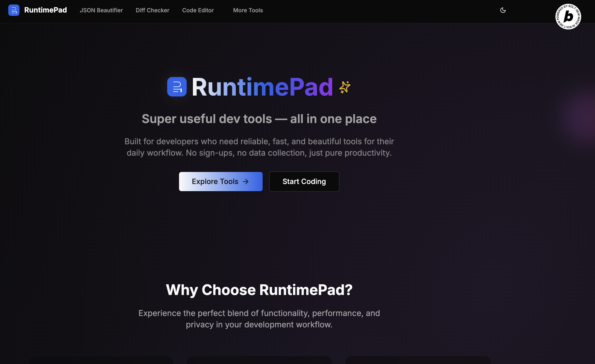
Task: Click the Why Choose RuntimePad heading
Action: point(259,290)
